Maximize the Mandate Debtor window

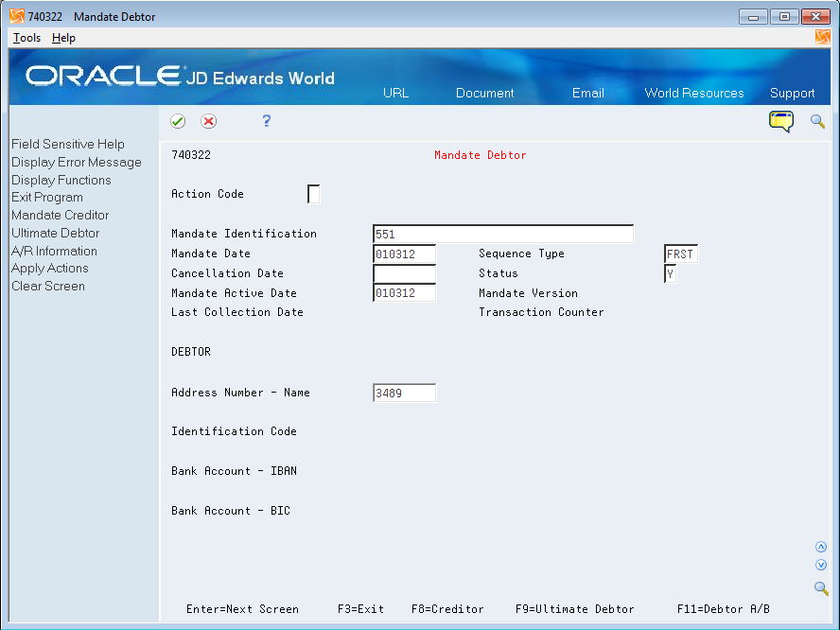pos(784,17)
